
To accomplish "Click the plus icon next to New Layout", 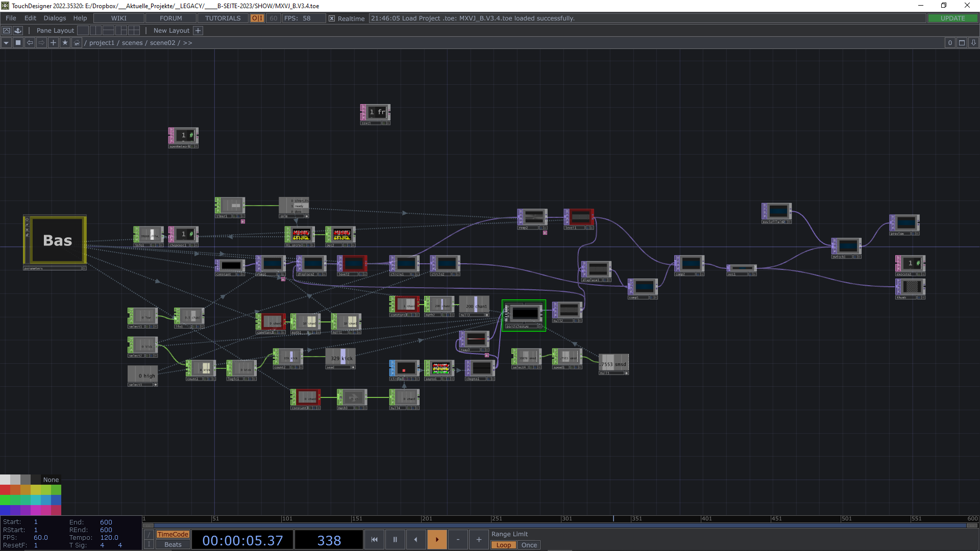I will 199,31.
